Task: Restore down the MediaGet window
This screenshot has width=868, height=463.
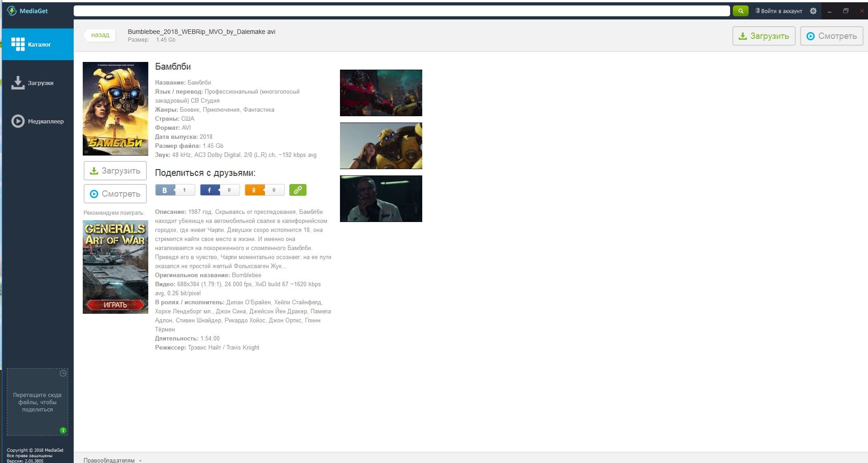Action: (845, 11)
